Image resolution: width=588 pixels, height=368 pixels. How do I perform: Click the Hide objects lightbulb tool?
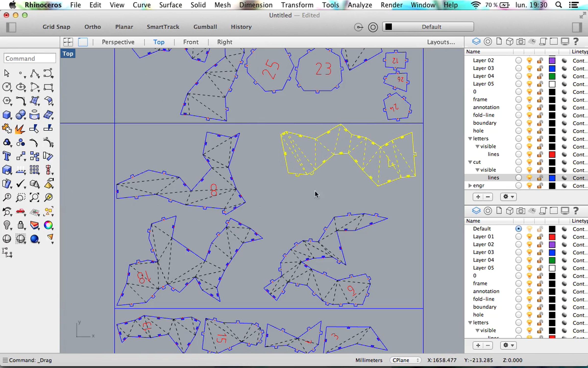7,225
